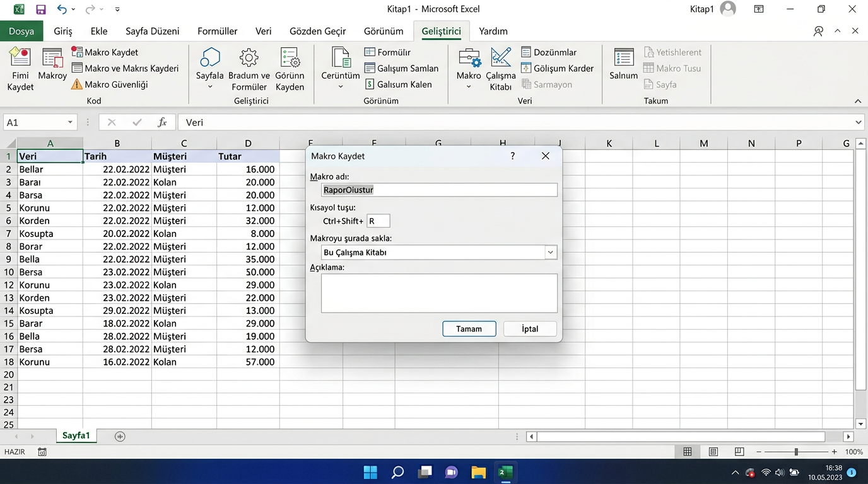Switch to Normal view in status bar
The image size is (868, 484).
point(688,452)
